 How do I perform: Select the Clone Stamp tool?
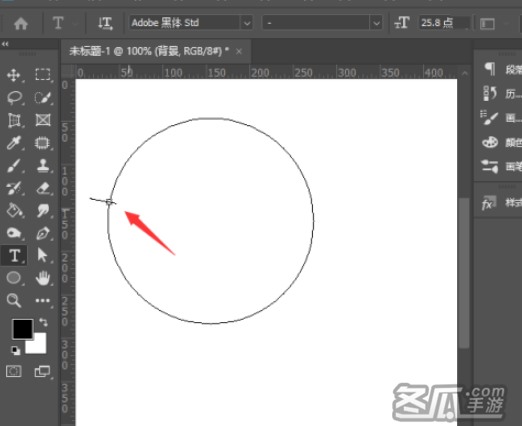43,166
